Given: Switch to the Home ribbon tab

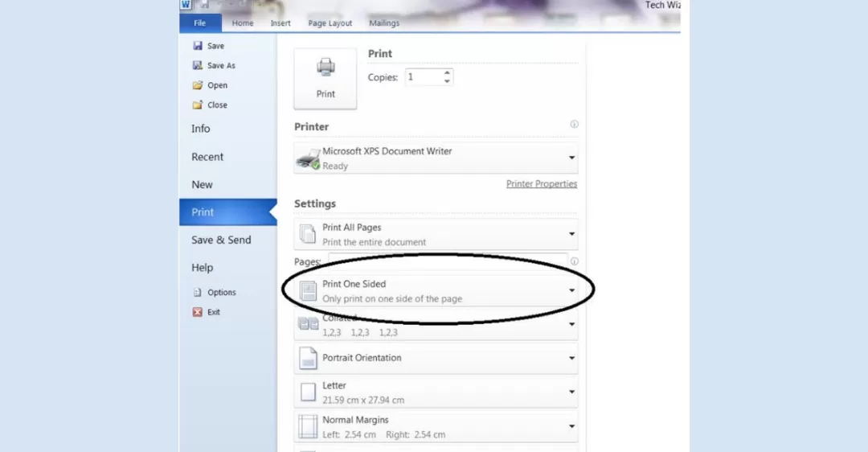Looking at the screenshot, I should tap(243, 23).
